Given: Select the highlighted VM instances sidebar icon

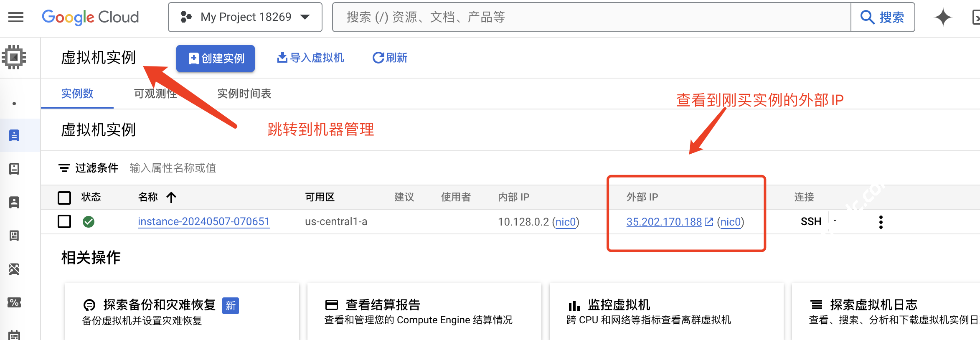Looking at the screenshot, I should 14,135.
